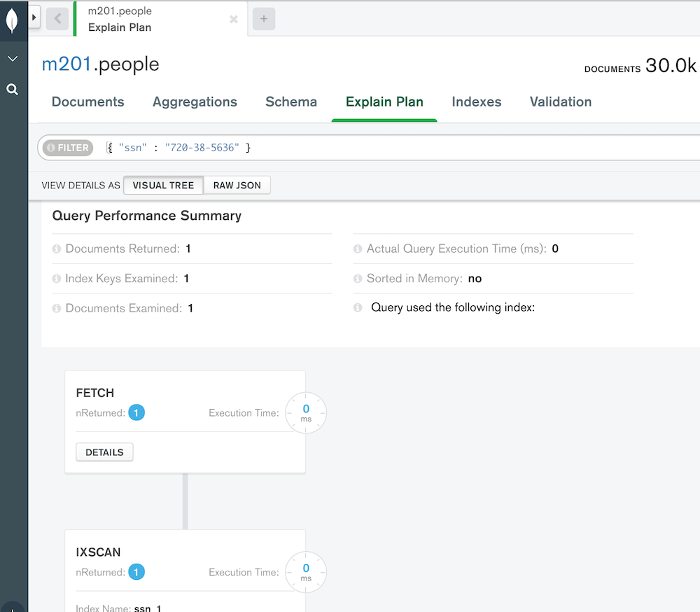700x612 pixels.
Task: Click info icon beside Query used the following index
Action: click(x=358, y=307)
